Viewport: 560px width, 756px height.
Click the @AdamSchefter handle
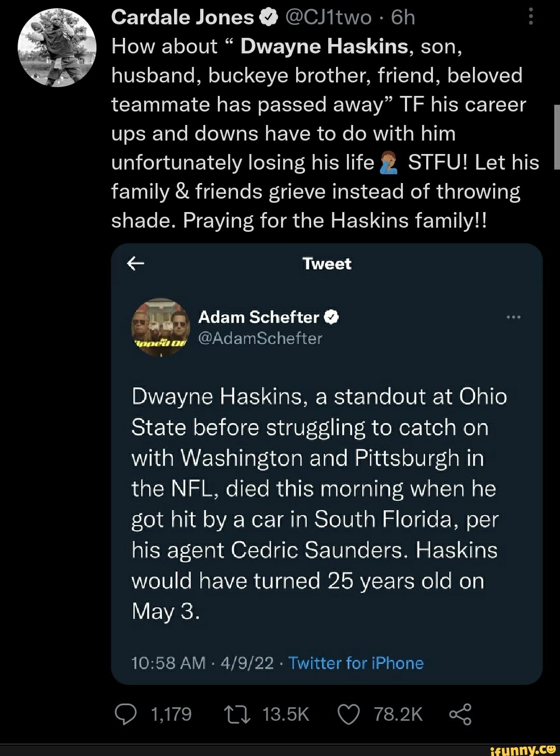(x=262, y=339)
